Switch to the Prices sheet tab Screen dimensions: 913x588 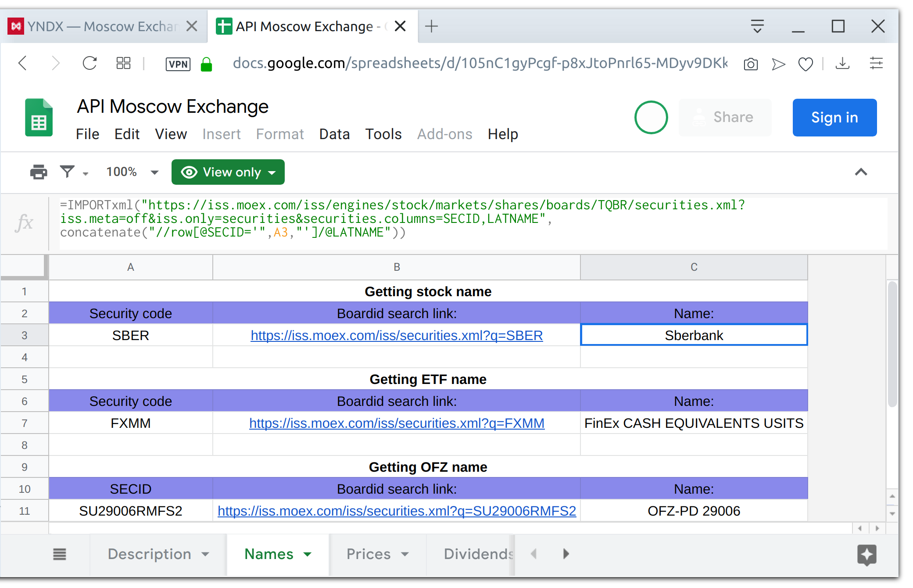coord(368,554)
